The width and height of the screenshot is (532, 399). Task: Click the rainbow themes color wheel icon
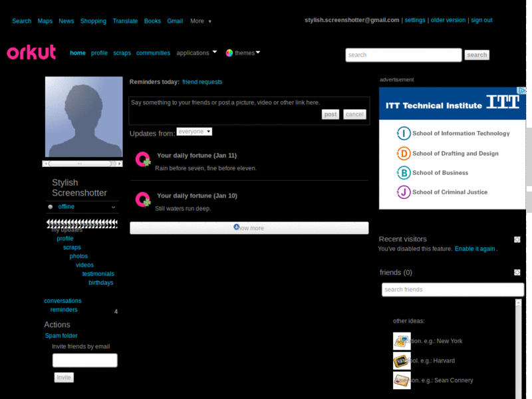point(229,53)
